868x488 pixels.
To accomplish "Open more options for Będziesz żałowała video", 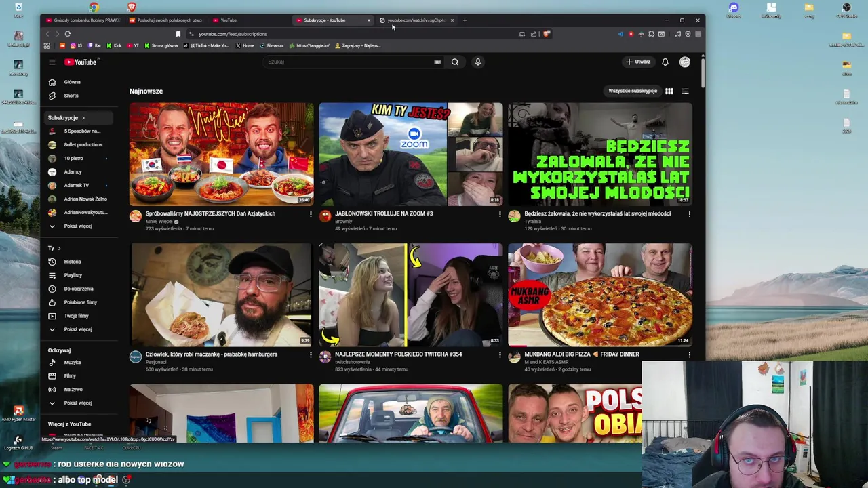I will tap(690, 214).
